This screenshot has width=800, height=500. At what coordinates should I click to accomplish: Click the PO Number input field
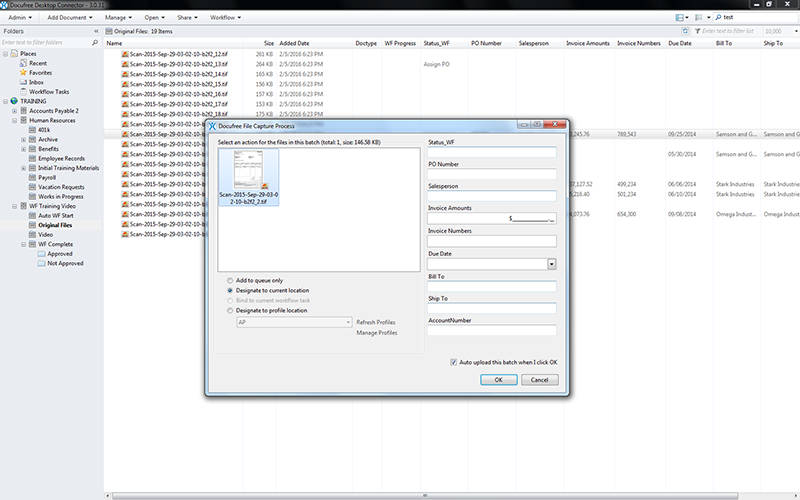pyautogui.click(x=490, y=175)
